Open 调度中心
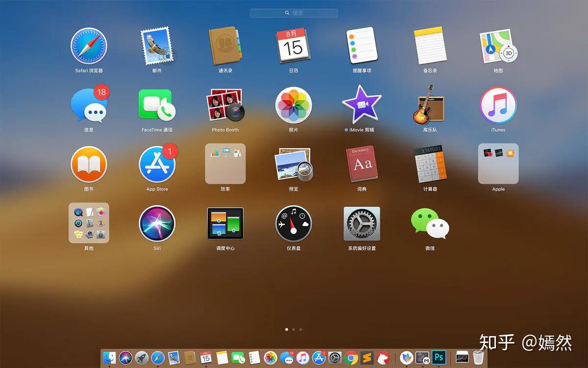 [x=225, y=224]
